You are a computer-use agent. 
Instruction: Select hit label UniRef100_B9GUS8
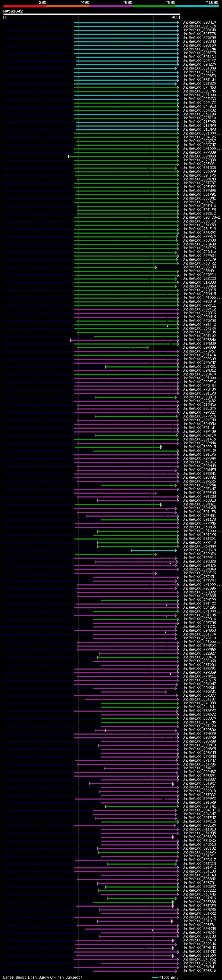199,561
